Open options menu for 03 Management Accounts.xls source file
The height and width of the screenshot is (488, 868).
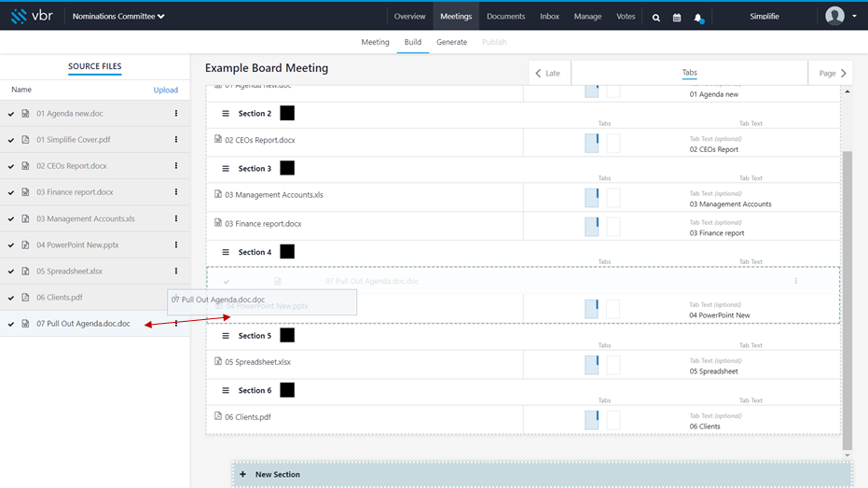point(176,218)
